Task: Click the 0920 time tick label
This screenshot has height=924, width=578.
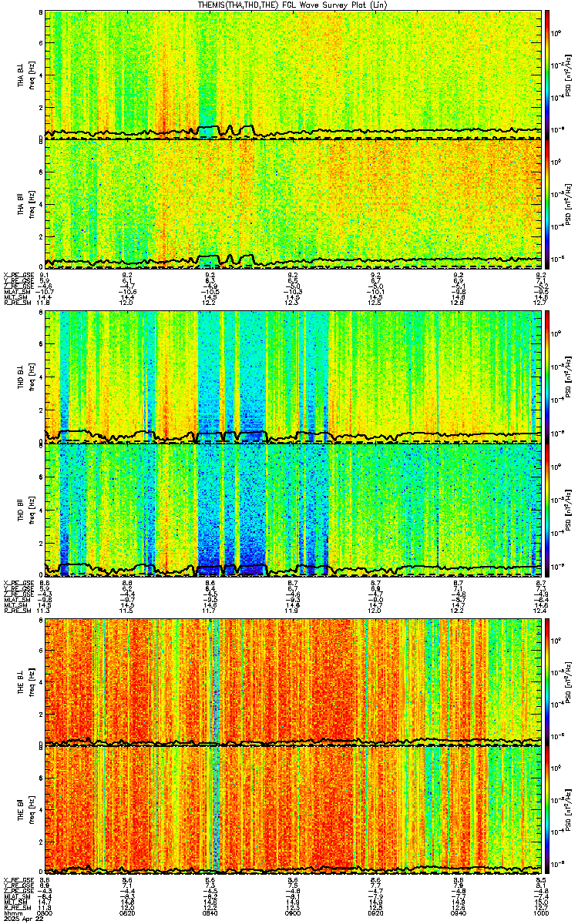Action: (375, 913)
